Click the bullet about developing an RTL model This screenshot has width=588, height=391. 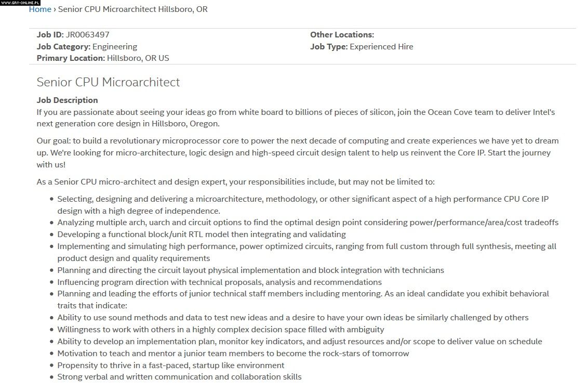202,234
